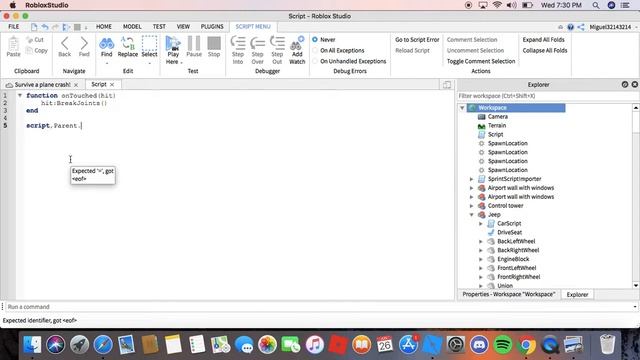Click Expand All Folds
Screen dimensions: 640x360
543,40
